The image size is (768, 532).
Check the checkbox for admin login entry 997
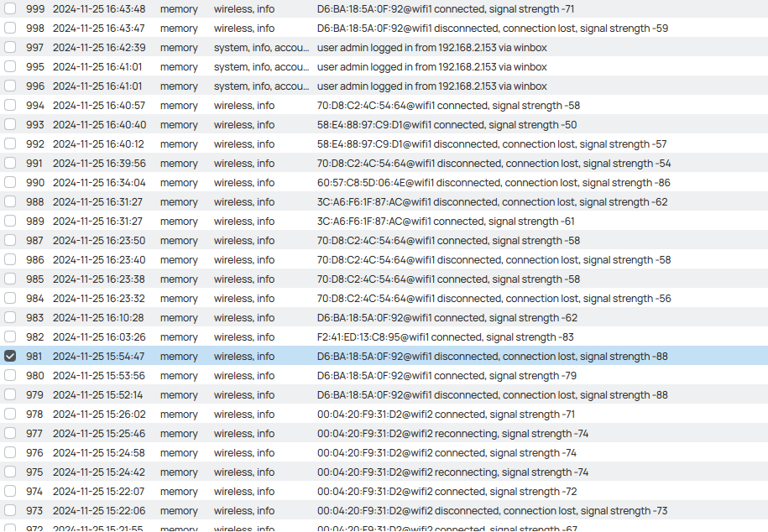(10, 47)
